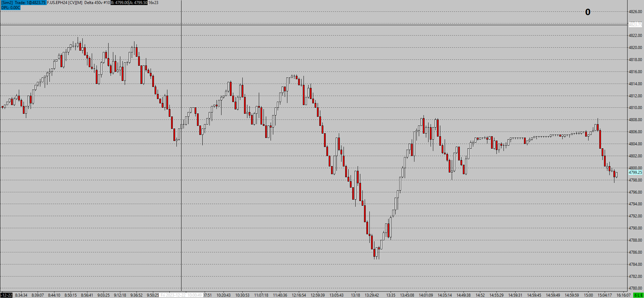
Task: Click the 4806.00 price scale label
Action: (x=635, y=132)
